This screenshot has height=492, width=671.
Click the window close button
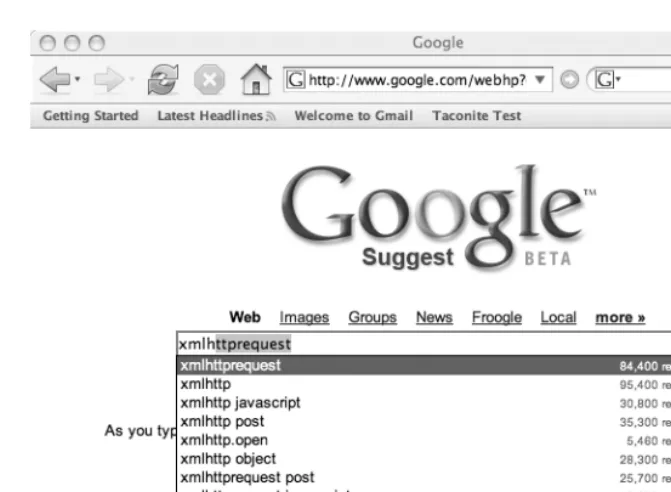[48, 43]
